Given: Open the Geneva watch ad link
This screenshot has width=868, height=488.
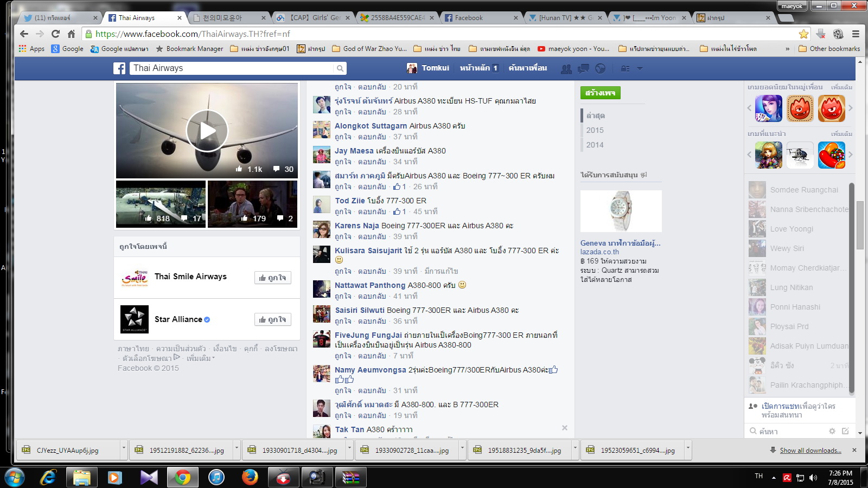Looking at the screenshot, I should 620,243.
